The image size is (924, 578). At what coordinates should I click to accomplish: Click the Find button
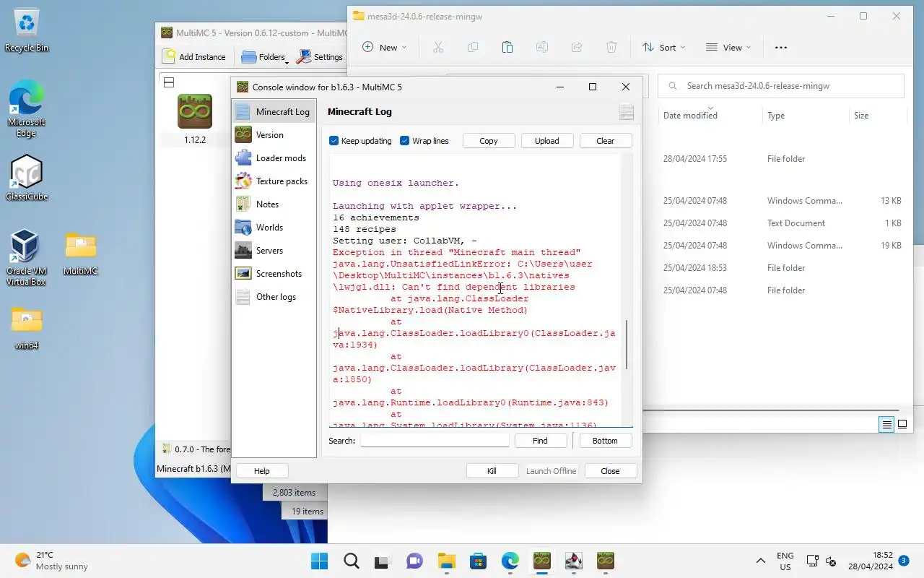tap(540, 441)
